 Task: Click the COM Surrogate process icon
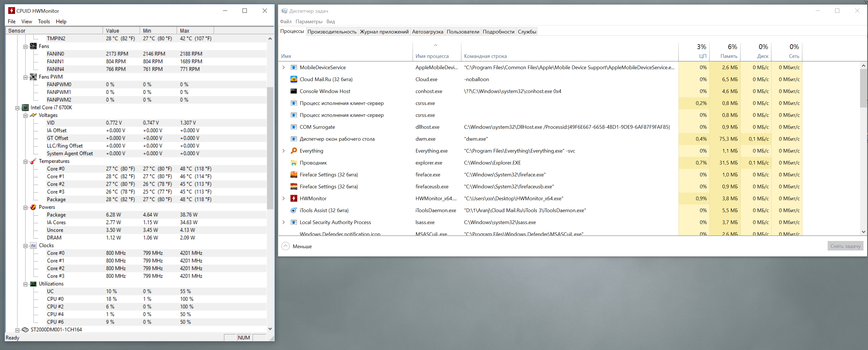pyautogui.click(x=294, y=127)
